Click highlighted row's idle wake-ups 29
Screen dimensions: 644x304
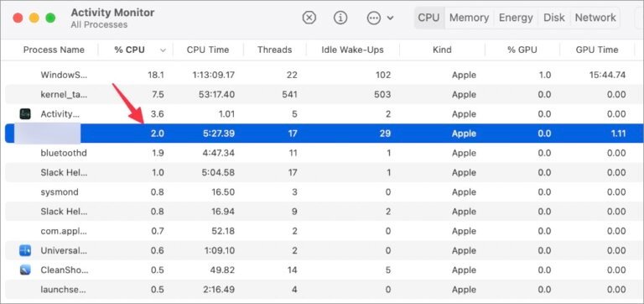[x=385, y=134]
